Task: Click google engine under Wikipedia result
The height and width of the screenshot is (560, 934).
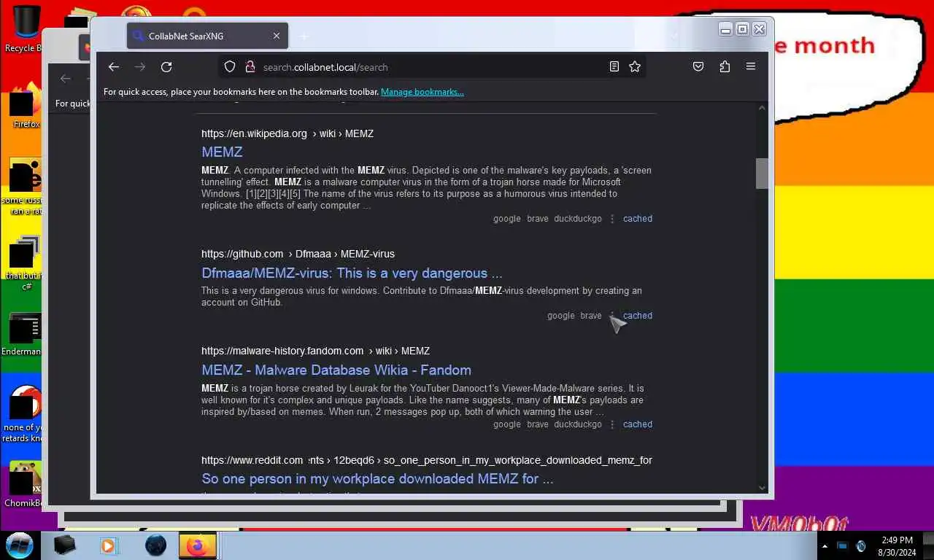Action: tap(507, 219)
